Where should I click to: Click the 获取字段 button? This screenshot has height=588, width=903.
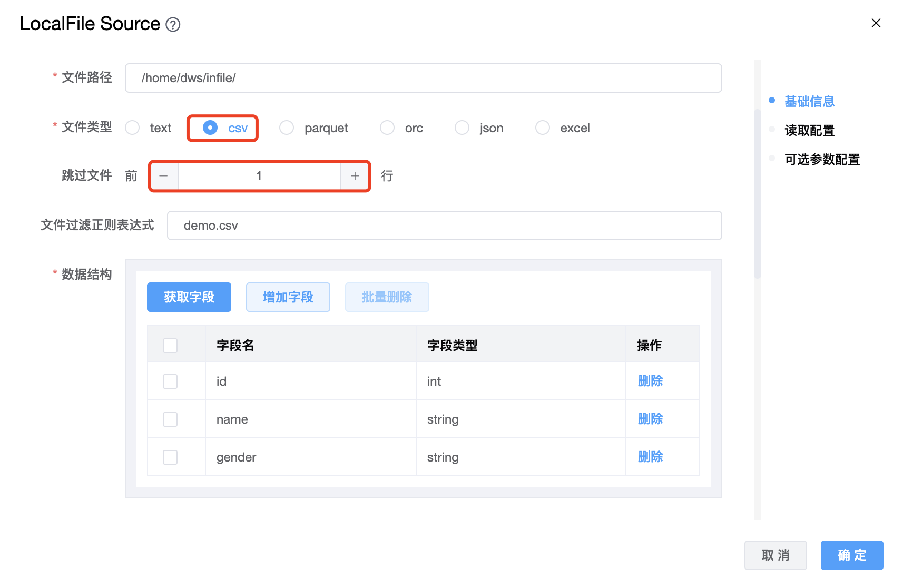click(189, 297)
